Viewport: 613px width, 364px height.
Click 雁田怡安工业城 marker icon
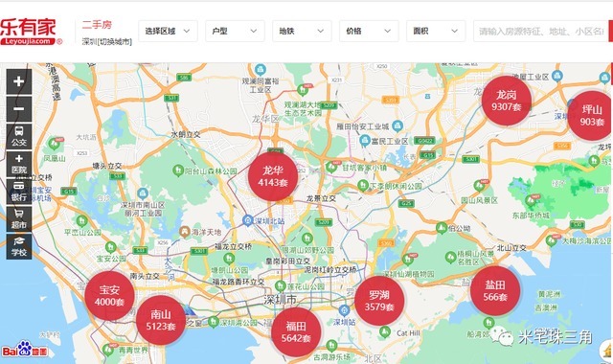tap(397, 125)
